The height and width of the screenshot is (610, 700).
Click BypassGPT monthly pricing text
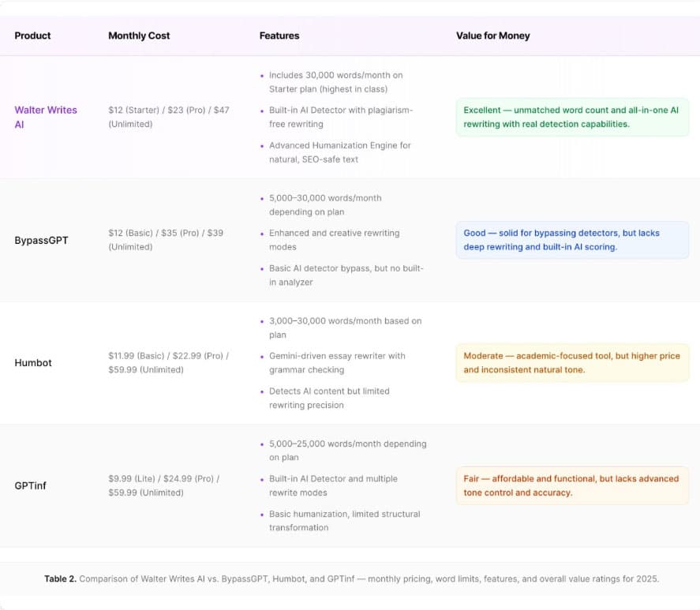(x=167, y=240)
